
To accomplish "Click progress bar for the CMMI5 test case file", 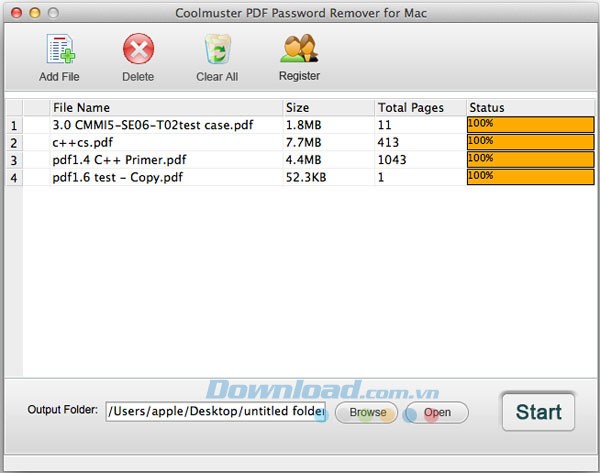I will pyautogui.click(x=531, y=125).
